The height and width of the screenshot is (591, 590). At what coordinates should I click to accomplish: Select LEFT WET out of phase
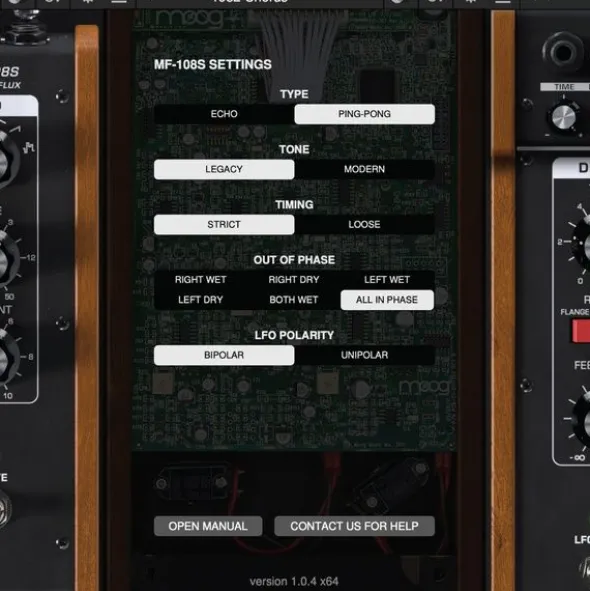387,280
